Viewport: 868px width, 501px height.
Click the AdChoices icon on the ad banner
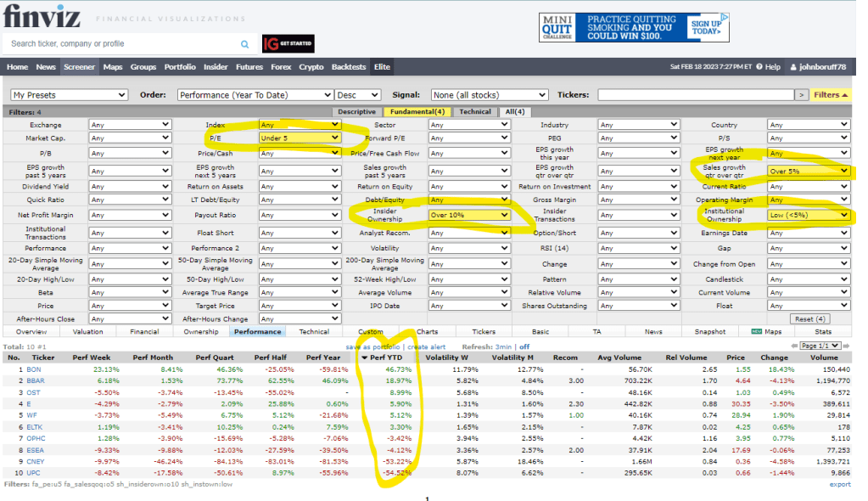tap(725, 17)
